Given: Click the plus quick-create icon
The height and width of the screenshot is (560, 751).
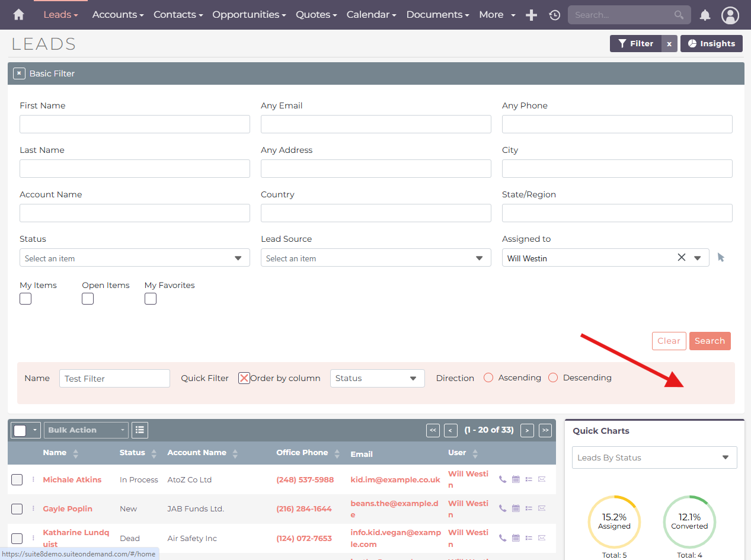Looking at the screenshot, I should pos(532,15).
